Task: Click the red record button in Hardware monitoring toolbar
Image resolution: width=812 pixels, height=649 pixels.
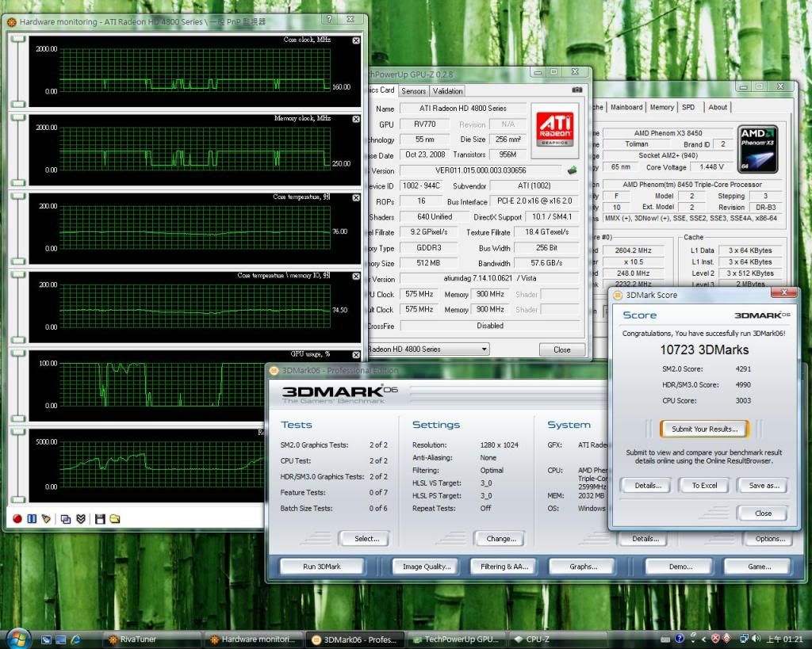Action: pyautogui.click(x=17, y=518)
